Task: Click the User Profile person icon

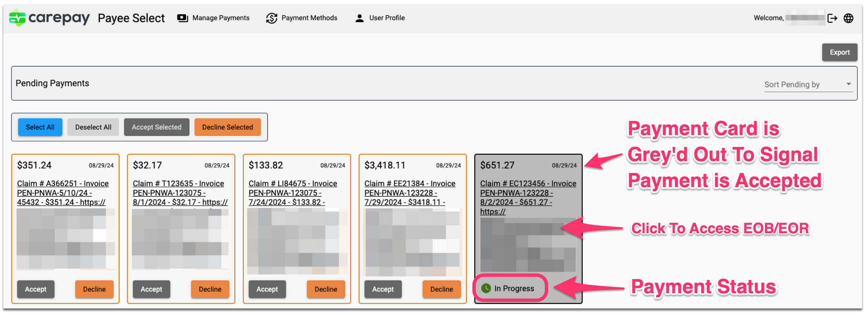Action: (359, 18)
